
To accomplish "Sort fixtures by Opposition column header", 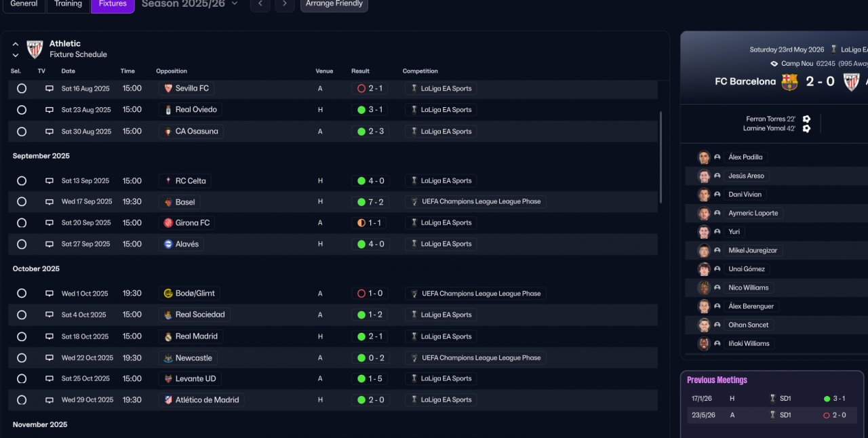I will (x=172, y=71).
